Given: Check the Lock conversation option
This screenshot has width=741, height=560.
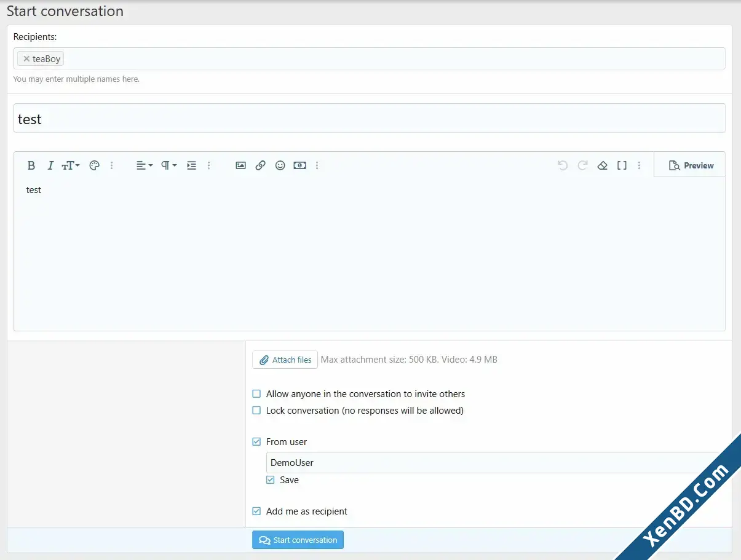Looking at the screenshot, I should pyautogui.click(x=257, y=411).
